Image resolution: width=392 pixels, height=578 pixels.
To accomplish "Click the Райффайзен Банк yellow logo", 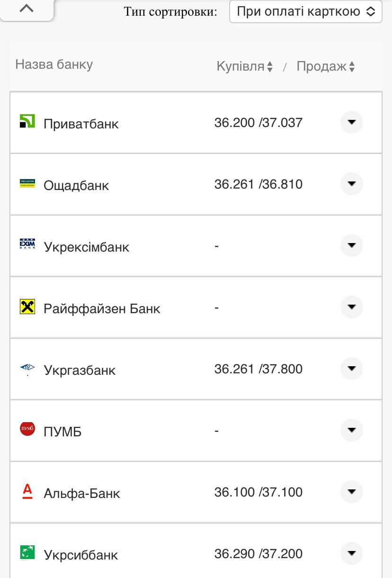I will (x=27, y=307).
